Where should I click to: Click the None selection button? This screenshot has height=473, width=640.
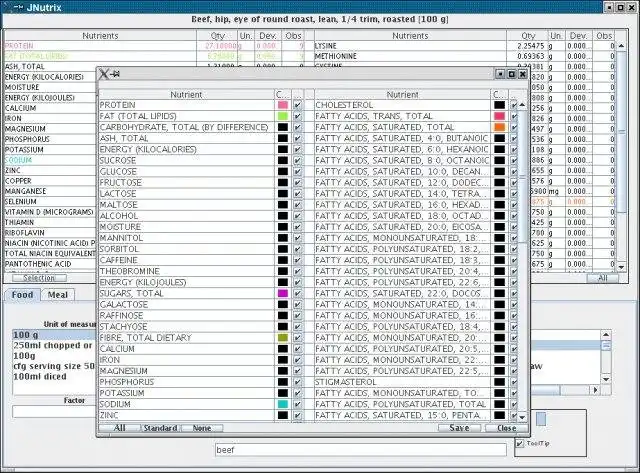(202, 428)
